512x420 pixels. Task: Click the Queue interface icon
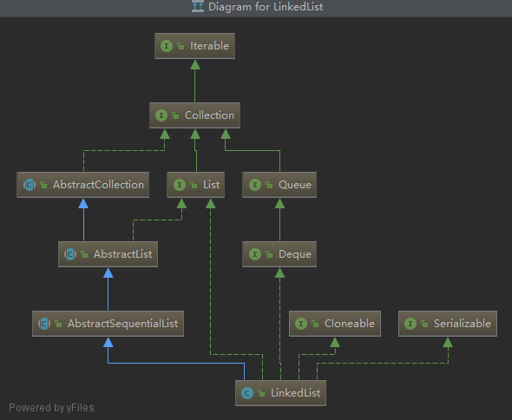[255, 185]
